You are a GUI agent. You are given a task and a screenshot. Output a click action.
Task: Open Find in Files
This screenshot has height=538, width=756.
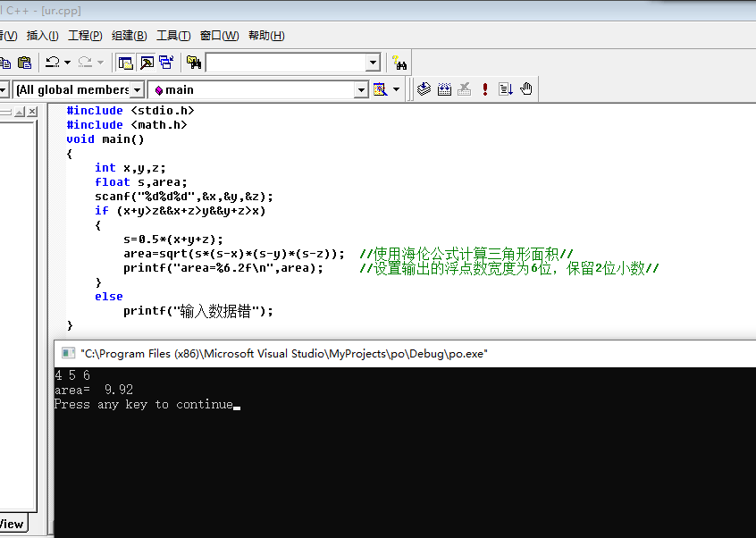pos(194,63)
